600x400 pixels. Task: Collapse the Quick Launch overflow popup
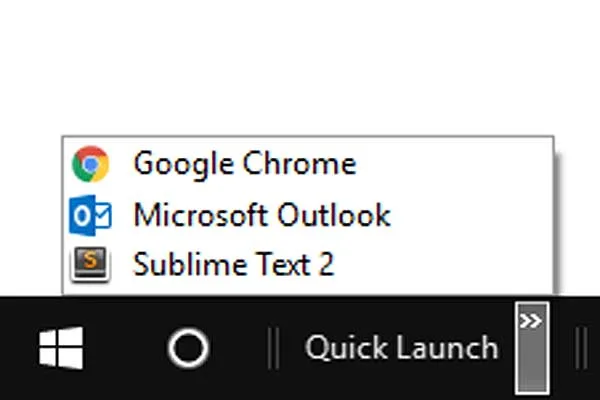532,348
